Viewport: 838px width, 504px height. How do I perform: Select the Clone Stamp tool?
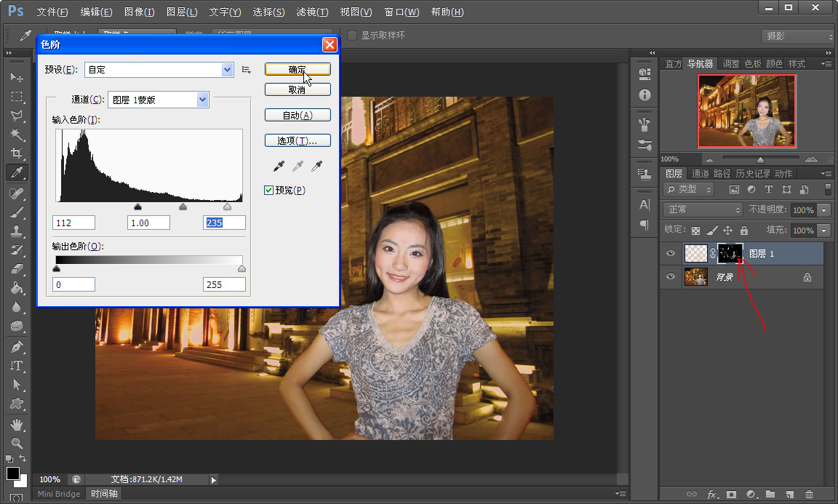coord(17,231)
